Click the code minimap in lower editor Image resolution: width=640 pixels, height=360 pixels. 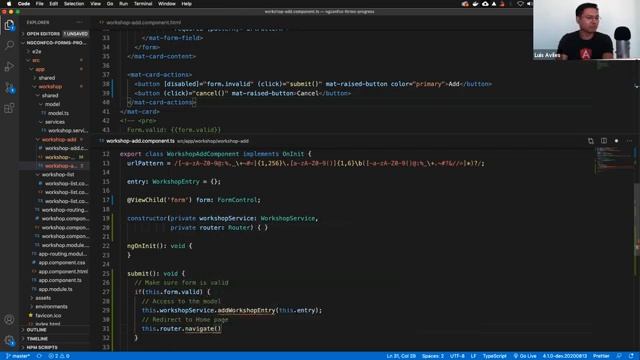click(x=613, y=159)
